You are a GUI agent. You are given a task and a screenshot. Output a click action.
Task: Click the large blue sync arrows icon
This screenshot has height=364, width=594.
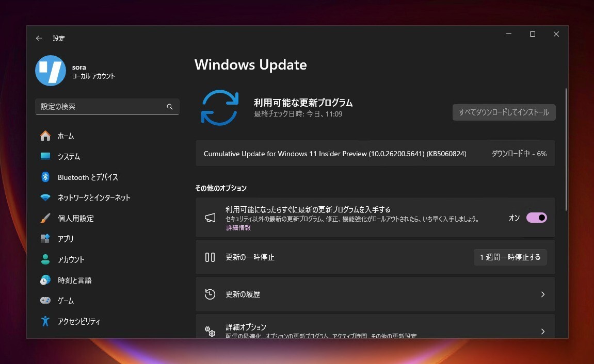click(220, 107)
